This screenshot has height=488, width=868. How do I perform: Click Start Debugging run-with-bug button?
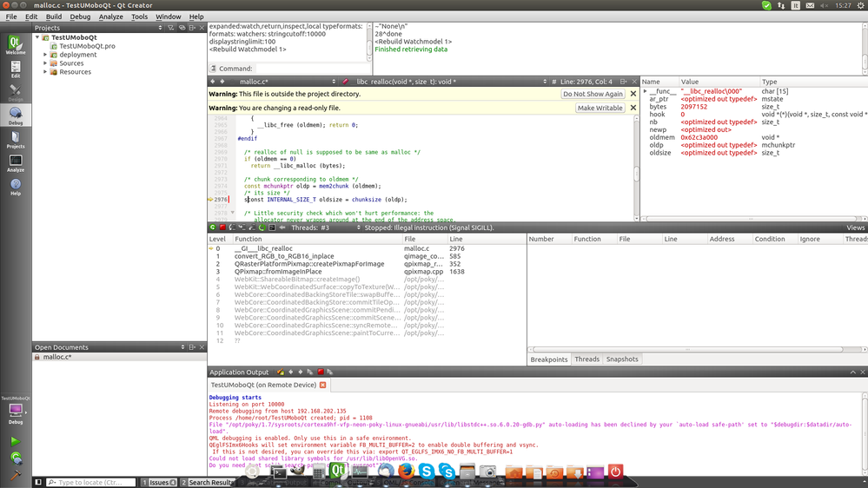pyautogui.click(x=16, y=458)
